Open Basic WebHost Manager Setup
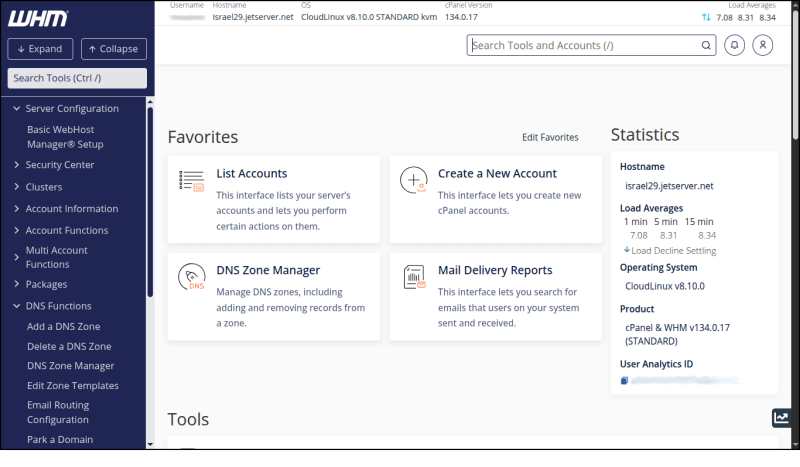 65,137
